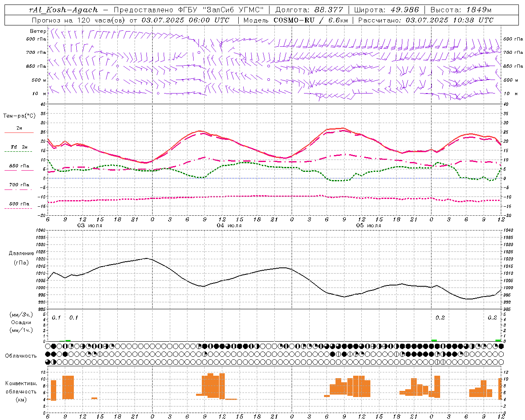Click the station title rAl_Kosh-Agach

(x=64, y=10)
